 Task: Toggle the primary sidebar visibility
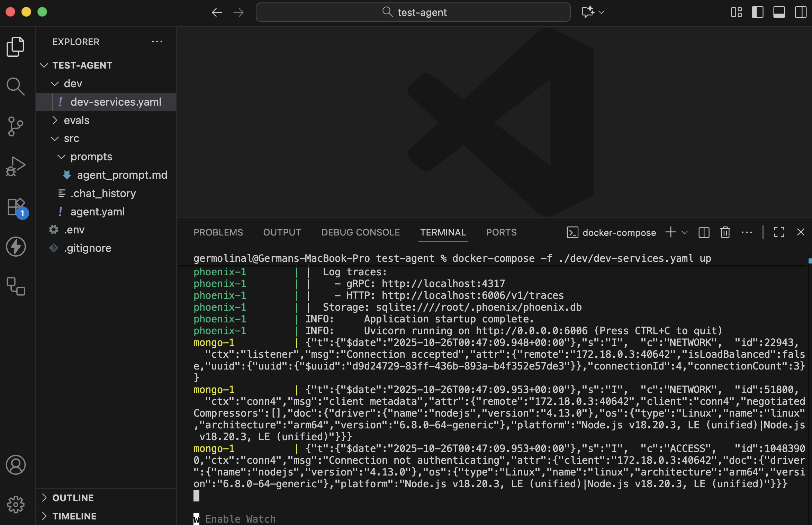coord(758,12)
